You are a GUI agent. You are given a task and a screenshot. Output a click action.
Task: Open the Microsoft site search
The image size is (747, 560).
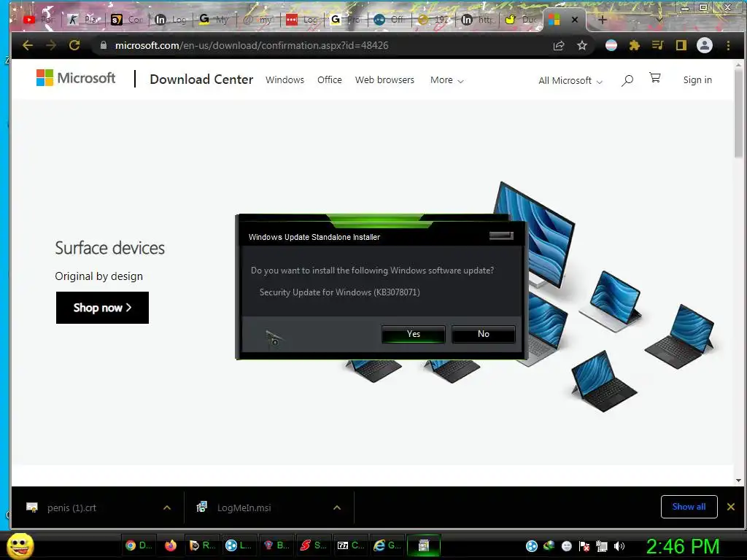(627, 80)
